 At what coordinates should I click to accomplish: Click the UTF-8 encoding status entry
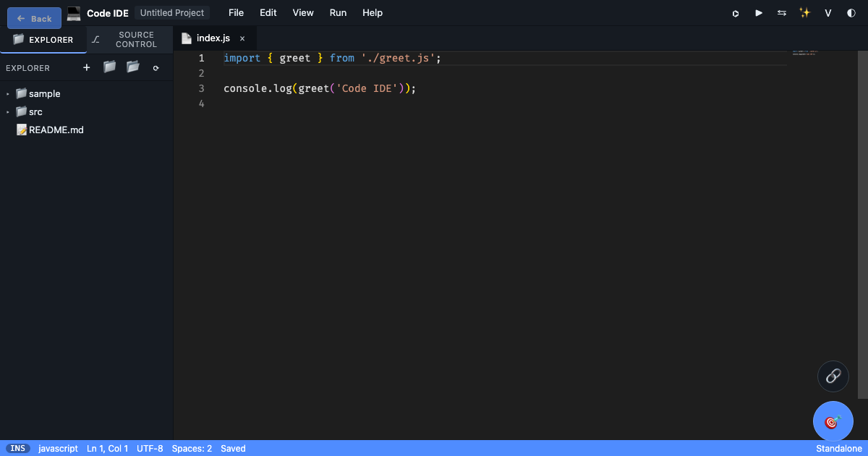[x=150, y=449]
